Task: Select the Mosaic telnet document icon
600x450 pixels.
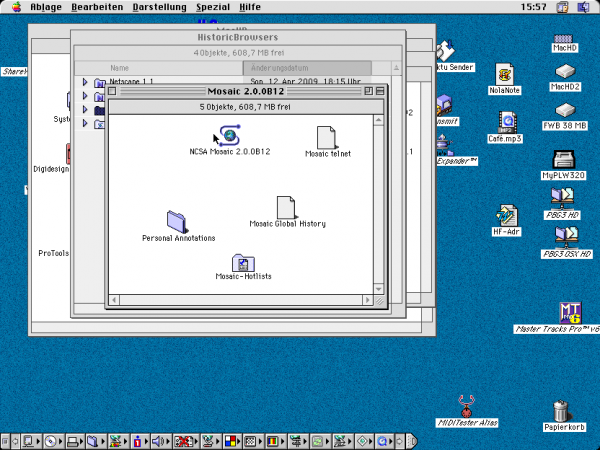Action: coord(326,137)
